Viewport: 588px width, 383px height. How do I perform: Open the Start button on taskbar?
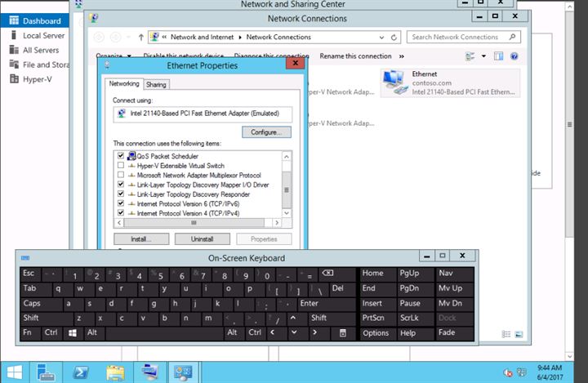pyautogui.click(x=14, y=372)
